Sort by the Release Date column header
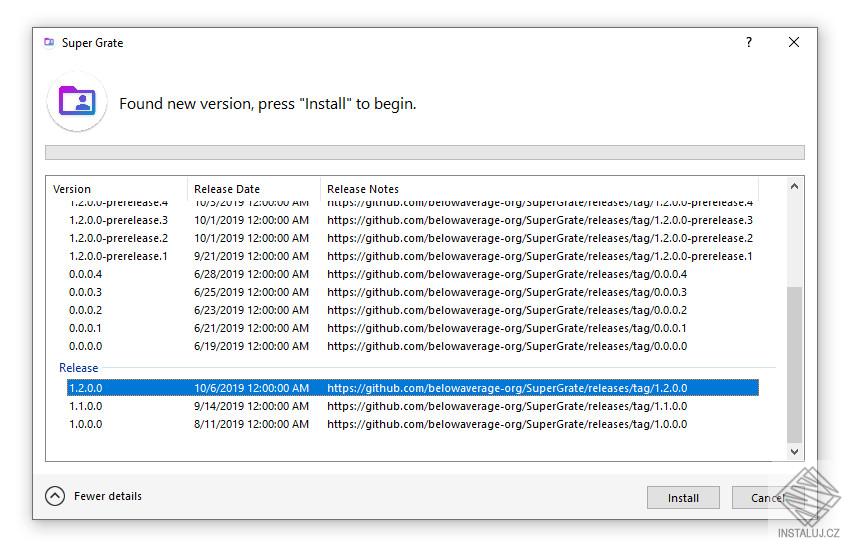The image size is (859, 560). 254,188
